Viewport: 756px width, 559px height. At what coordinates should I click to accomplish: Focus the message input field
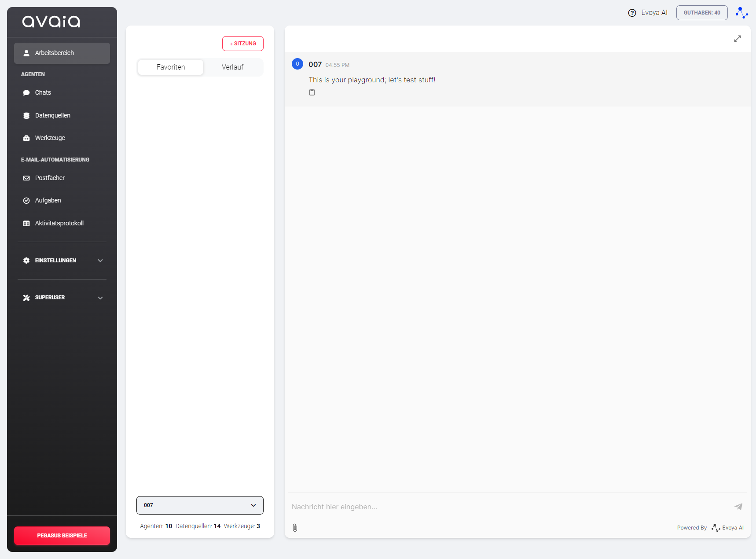pos(506,507)
